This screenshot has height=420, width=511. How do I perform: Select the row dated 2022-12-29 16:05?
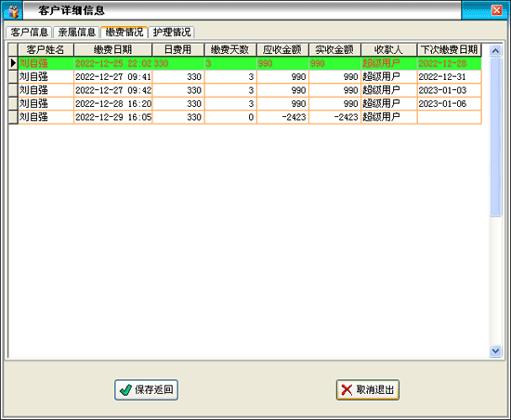244,117
